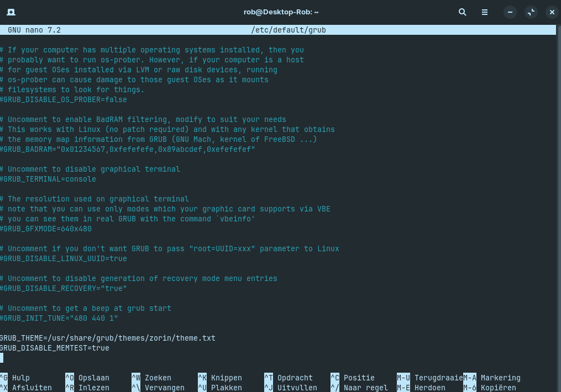Click the terminal search magnifier icon
Viewport: 561px width, 392px height.
[463, 12]
